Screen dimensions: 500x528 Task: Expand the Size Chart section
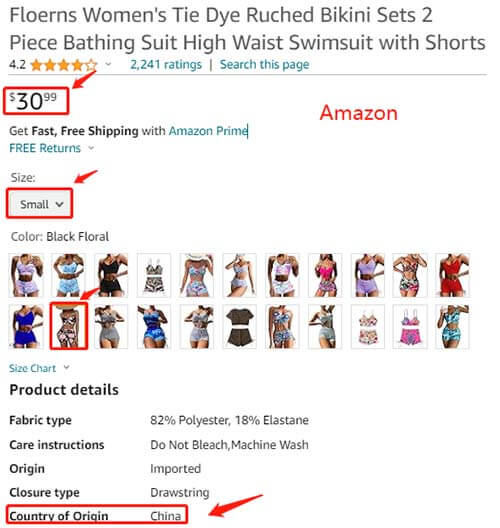pos(39,368)
